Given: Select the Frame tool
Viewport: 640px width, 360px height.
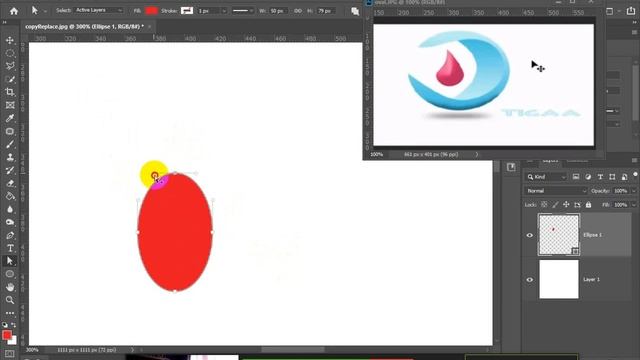Looking at the screenshot, I should point(10,105).
